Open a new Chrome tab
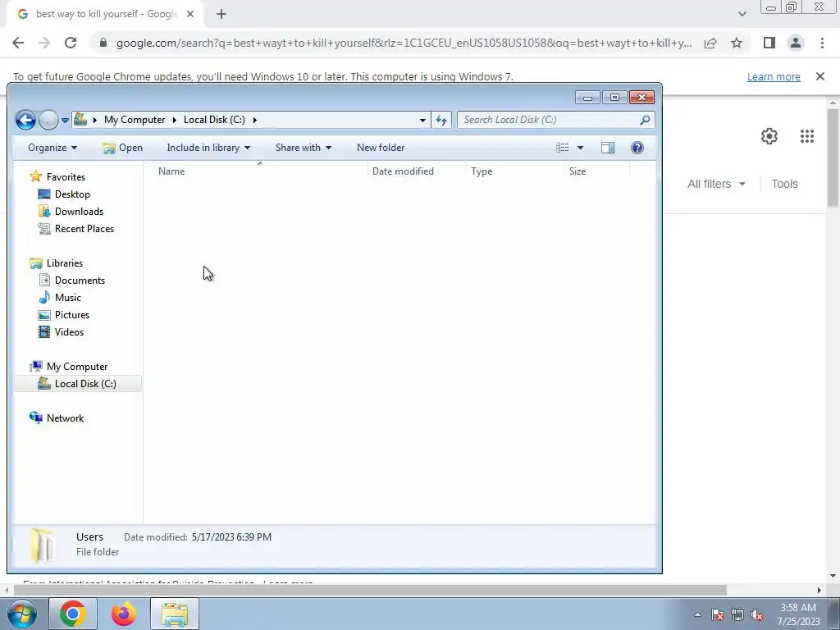The image size is (840, 630). (221, 15)
